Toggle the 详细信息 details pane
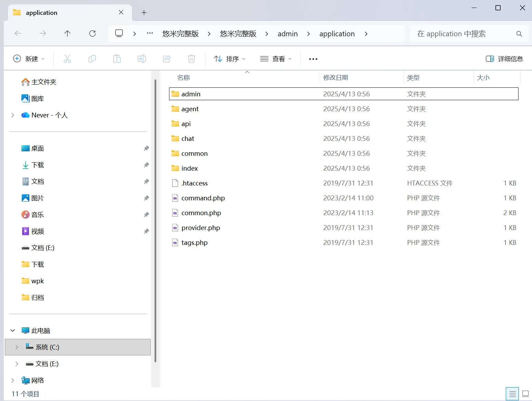Viewport: 532px width, 401px height. pyautogui.click(x=504, y=59)
